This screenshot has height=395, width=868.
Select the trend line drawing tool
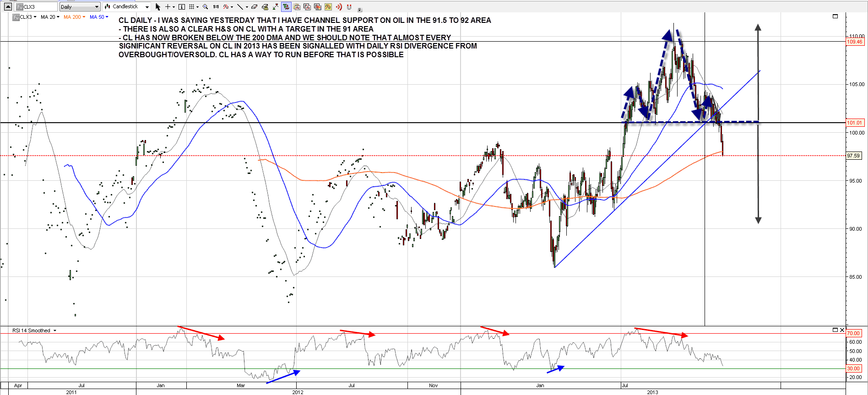point(239,7)
